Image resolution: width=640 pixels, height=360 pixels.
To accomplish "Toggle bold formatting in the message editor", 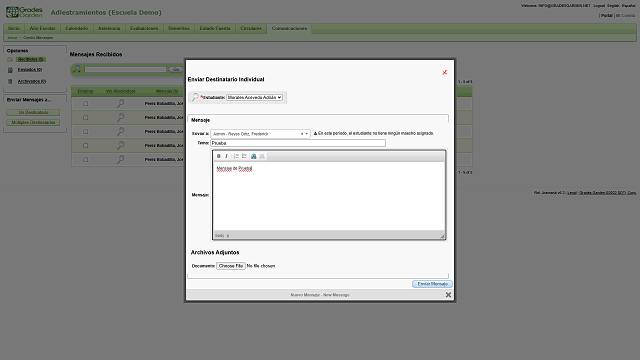I will pos(219,156).
